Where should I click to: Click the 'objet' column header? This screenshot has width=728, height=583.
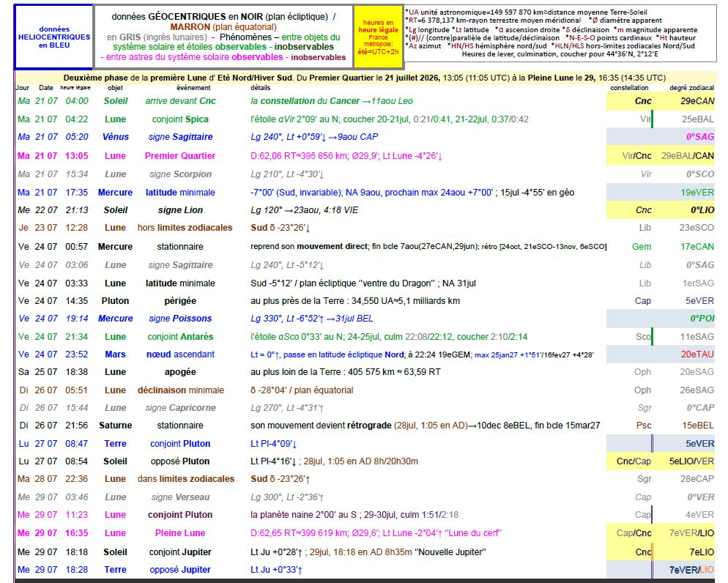point(115,88)
